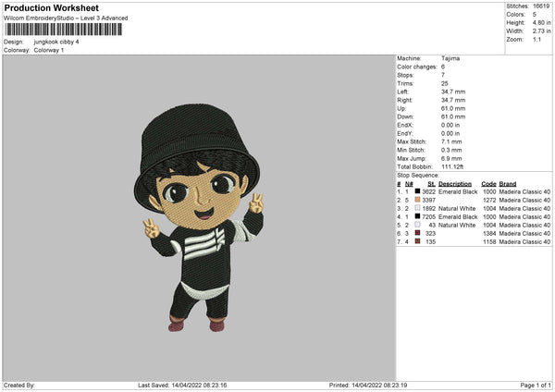This screenshot has height=392, width=555.
Task: Click the brown swatch in row 7
Action: tap(417, 241)
